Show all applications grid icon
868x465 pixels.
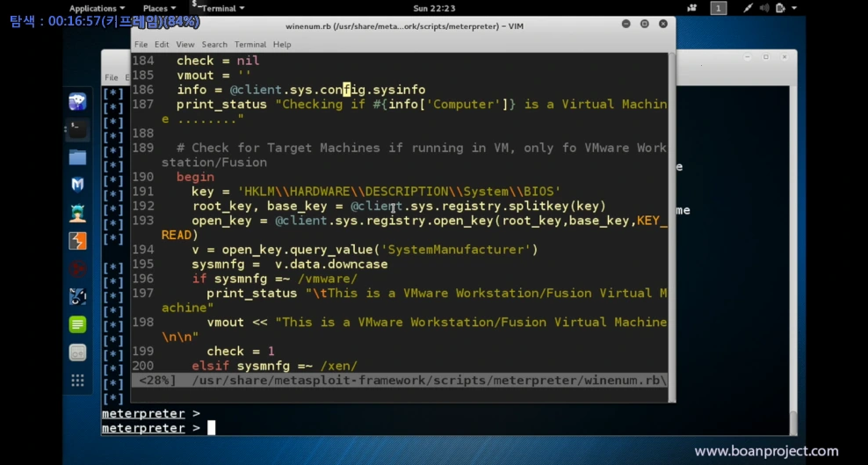(77, 381)
